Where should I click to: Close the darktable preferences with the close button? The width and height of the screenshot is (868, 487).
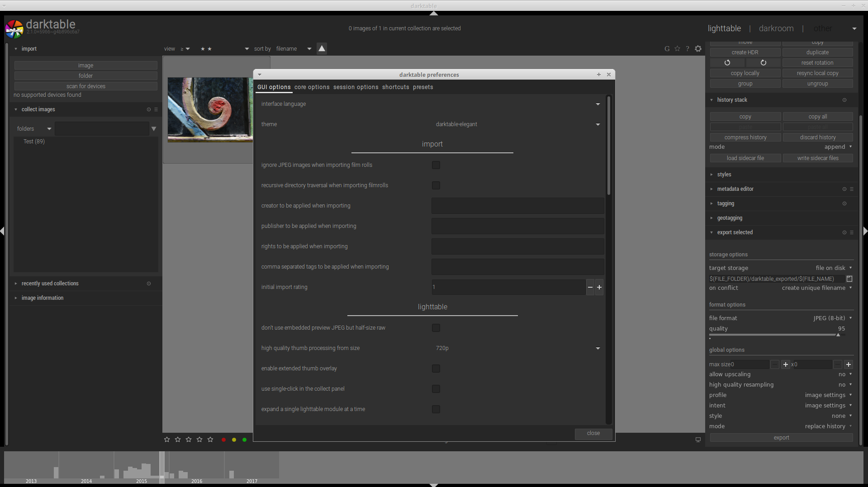(x=593, y=433)
